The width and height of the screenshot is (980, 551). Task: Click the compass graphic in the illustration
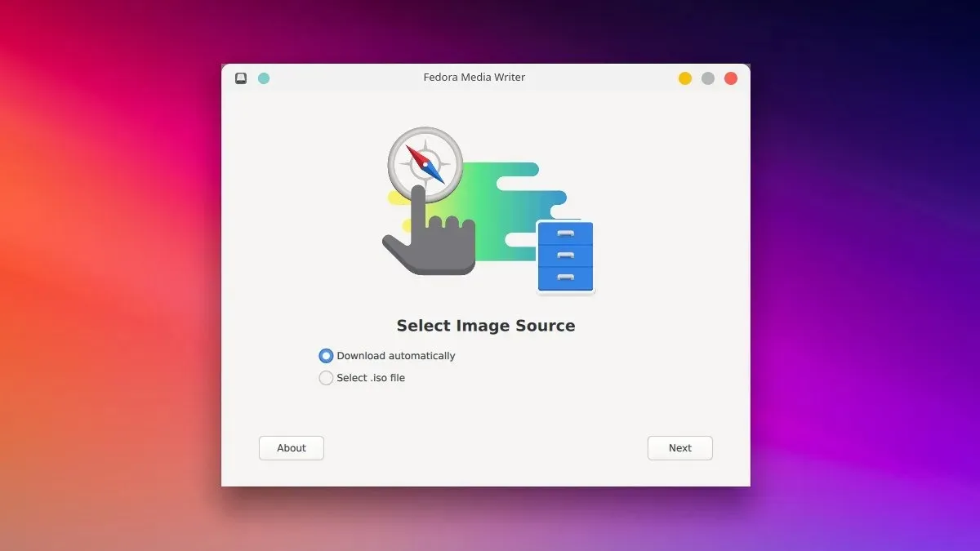[425, 163]
